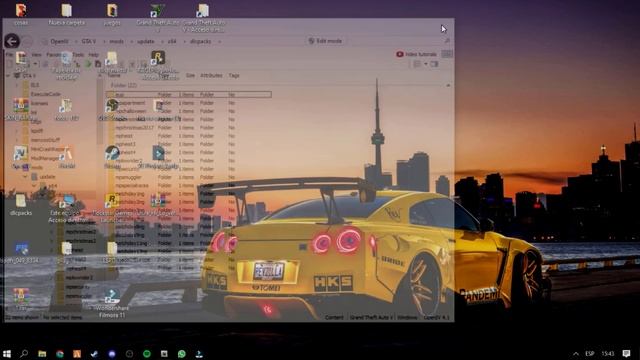Open Spotify from the taskbar
This screenshot has height=360, width=640.
coord(147,353)
